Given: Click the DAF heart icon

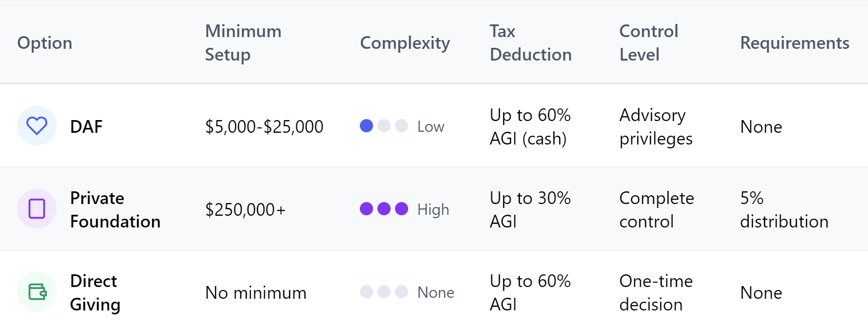Looking at the screenshot, I should click(37, 126).
